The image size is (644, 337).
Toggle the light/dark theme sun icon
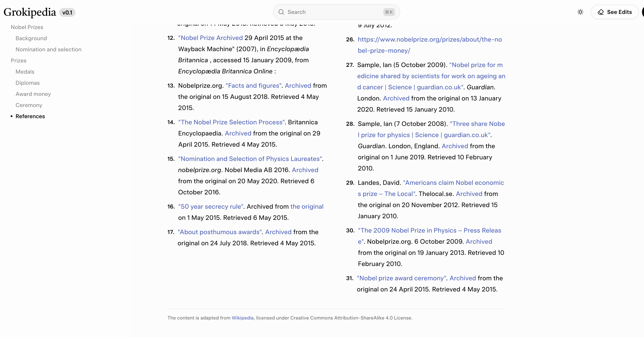point(580,12)
